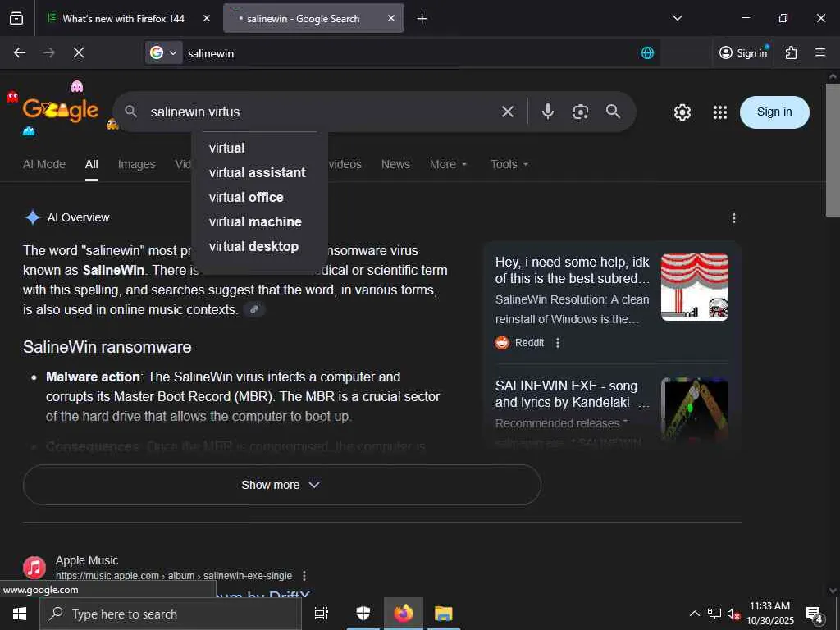
Task: Open search by image camera icon
Action: 581,112
